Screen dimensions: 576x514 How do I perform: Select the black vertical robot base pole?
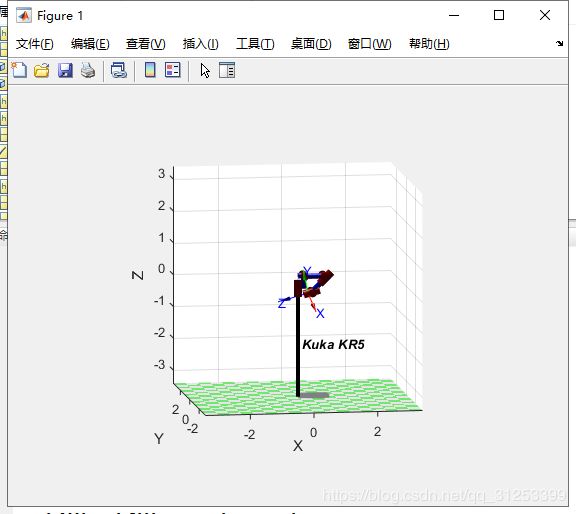[x=298, y=345]
